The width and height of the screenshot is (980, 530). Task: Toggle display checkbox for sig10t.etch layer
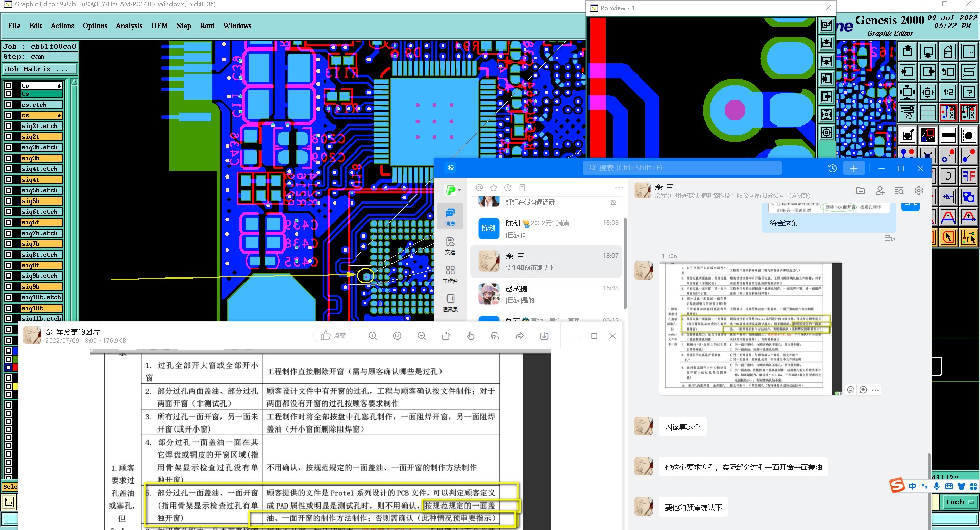[x=8, y=297]
